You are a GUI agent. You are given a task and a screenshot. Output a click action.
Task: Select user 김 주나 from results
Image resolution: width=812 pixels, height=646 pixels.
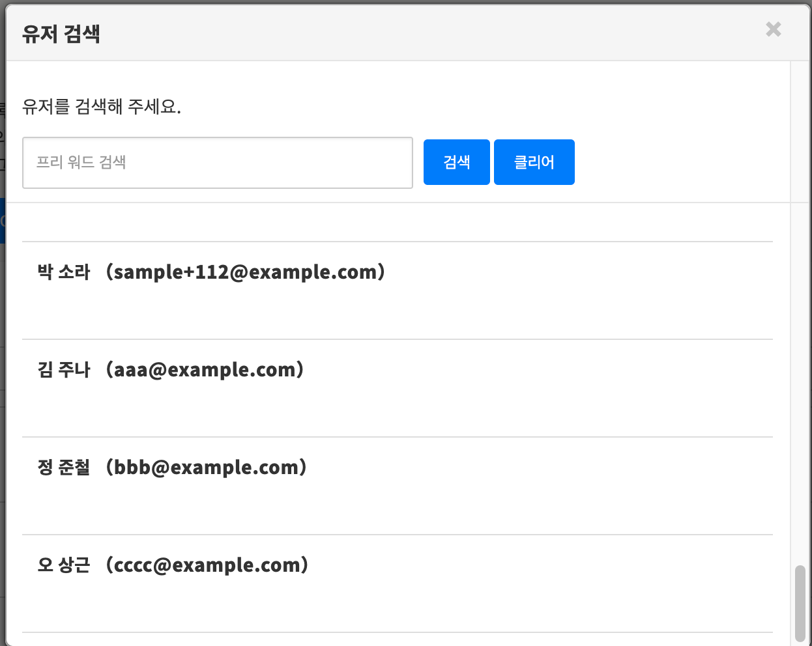click(x=64, y=370)
